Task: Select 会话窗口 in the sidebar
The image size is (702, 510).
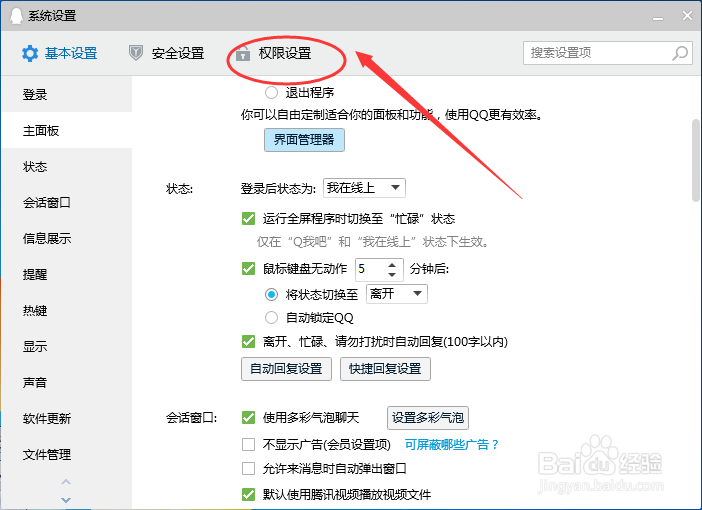Action: point(67,202)
